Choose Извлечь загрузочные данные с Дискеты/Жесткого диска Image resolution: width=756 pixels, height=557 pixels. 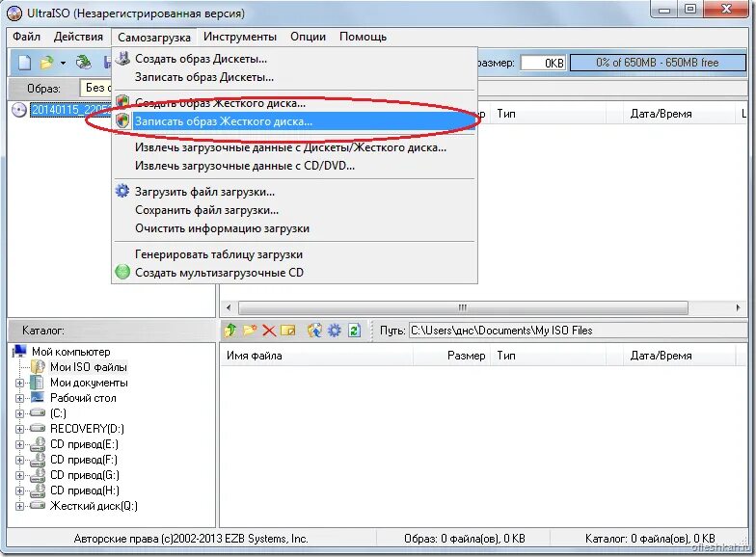point(295,147)
